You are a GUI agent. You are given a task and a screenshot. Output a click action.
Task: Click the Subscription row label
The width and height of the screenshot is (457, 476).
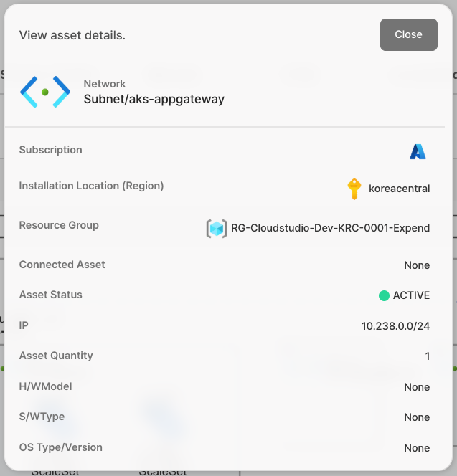(50, 150)
